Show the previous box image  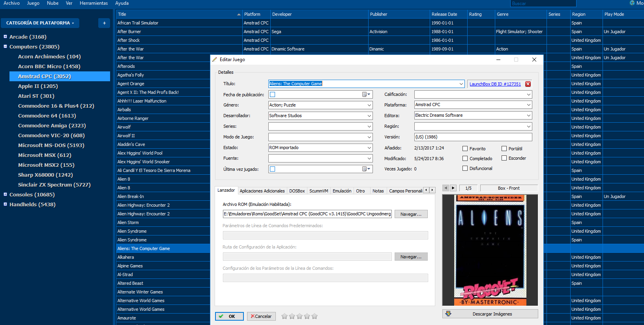(x=446, y=188)
